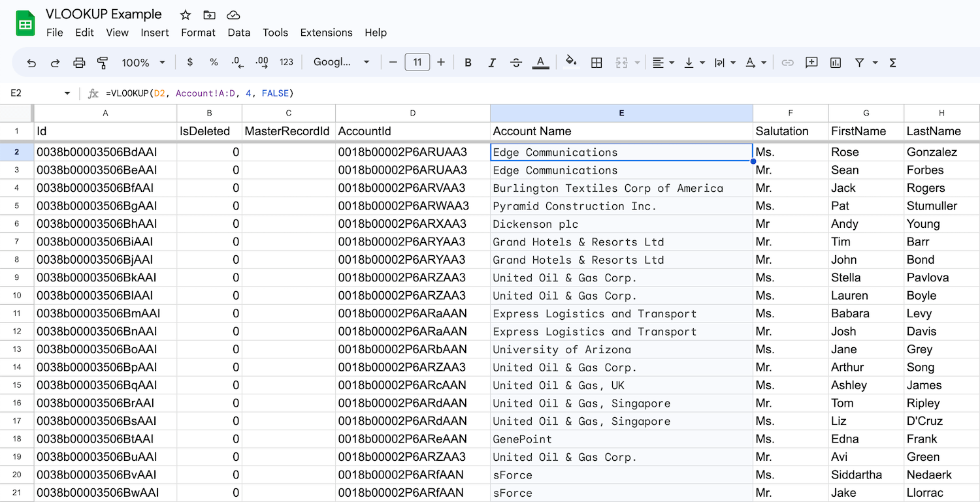The height and width of the screenshot is (502, 980).
Task: Open the zoom 100% dropdown
Action: pos(143,63)
